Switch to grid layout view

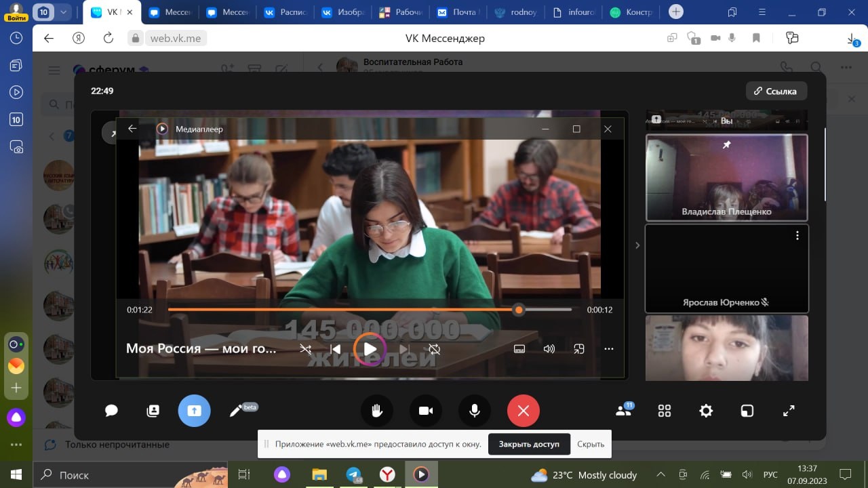click(665, 411)
